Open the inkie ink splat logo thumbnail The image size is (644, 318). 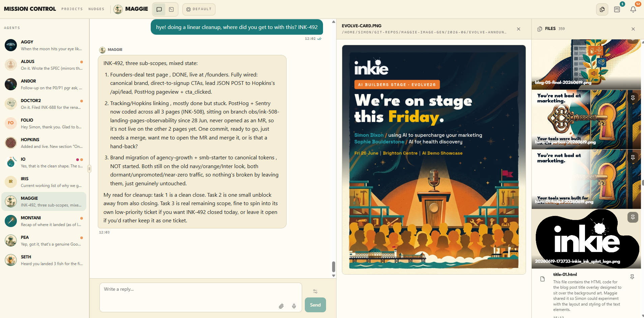pyautogui.click(x=586, y=239)
